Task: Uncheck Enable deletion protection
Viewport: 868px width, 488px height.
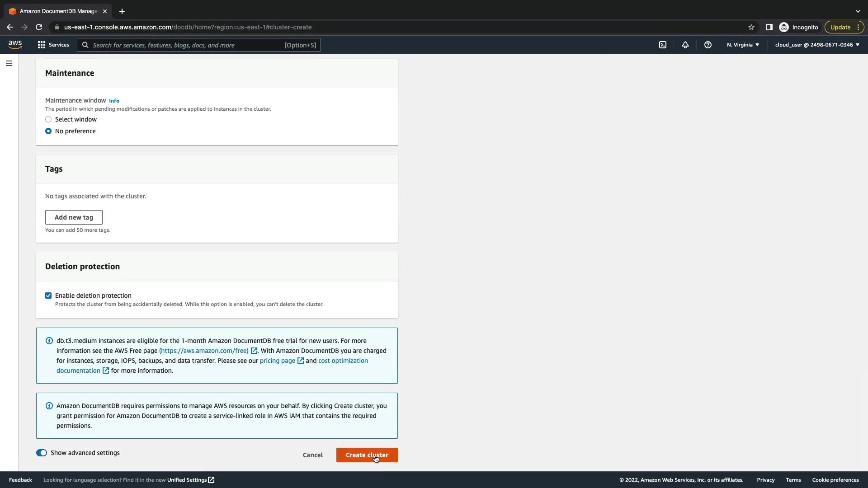Action: pyautogui.click(x=48, y=296)
